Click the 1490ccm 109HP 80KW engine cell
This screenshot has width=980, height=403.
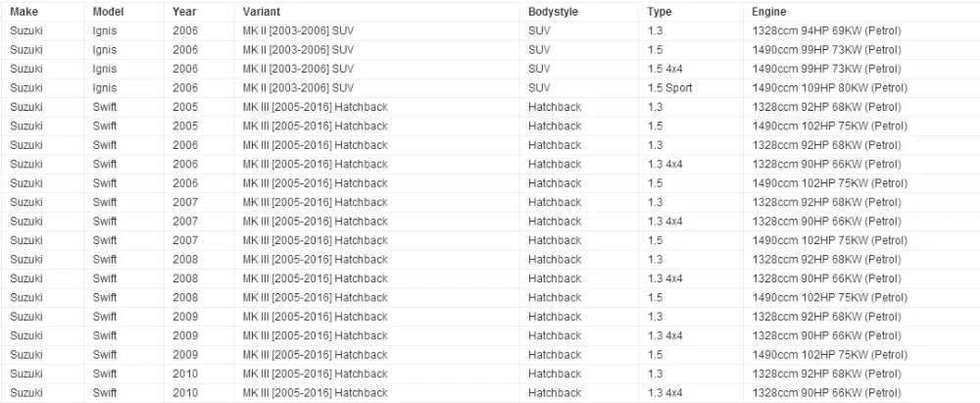(x=829, y=87)
